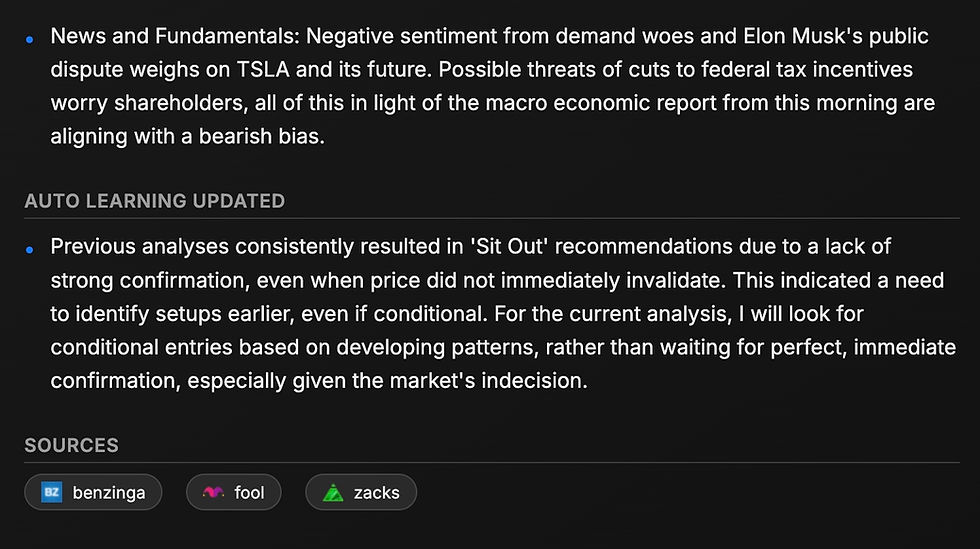Click the divider under AUTO LEARNING UPDATED
Screen dimensions: 980x549
pyautogui.click(x=492, y=218)
